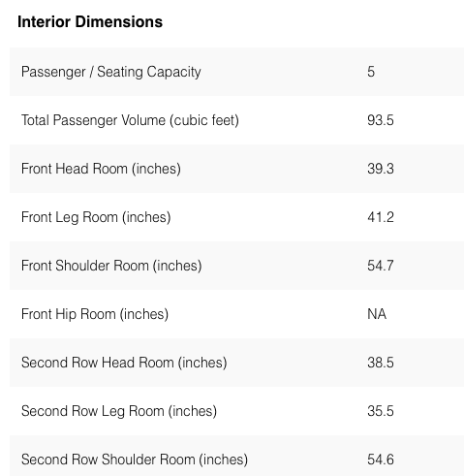The width and height of the screenshot is (464, 476).
Task: Select Second Row Shoulder Room label
Action: click(x=135, y=460)
